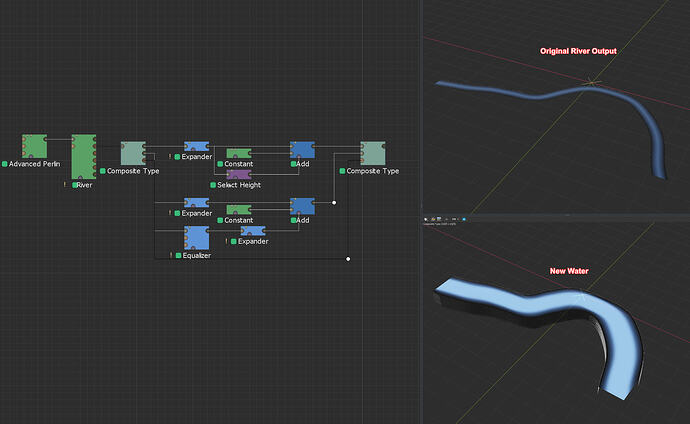This screenshot has height=424, width=690.
Task: Click the top-row Constant node
Action: point(239,152)
